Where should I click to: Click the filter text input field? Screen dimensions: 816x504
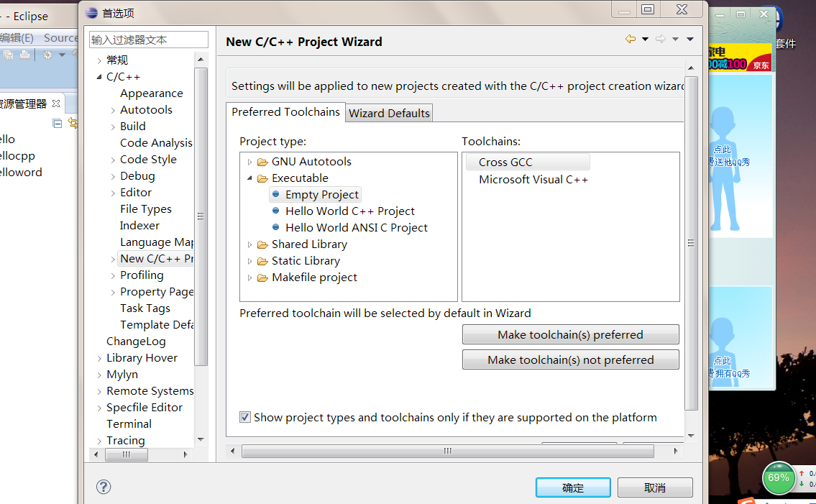(x=149, y=40)
